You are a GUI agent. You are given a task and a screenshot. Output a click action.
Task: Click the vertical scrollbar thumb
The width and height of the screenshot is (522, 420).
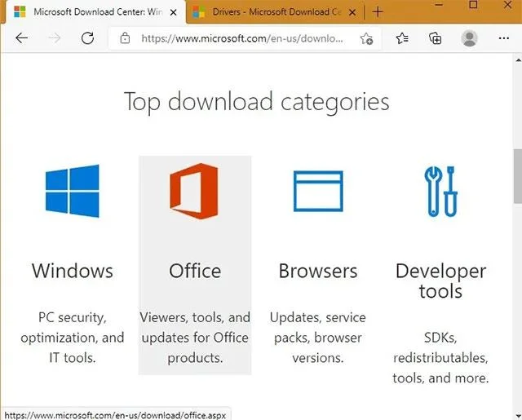point(518,175)
